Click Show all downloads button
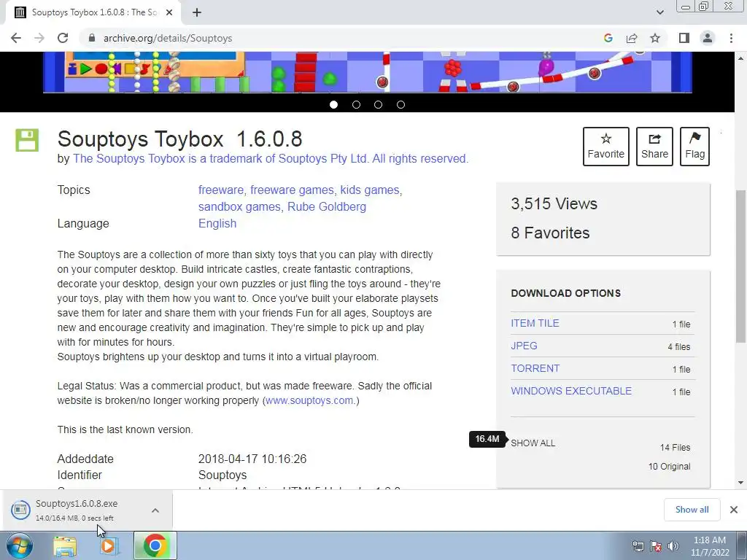Image resolution: width=747 pixels, height=560 pixels. tap(692, 510)
